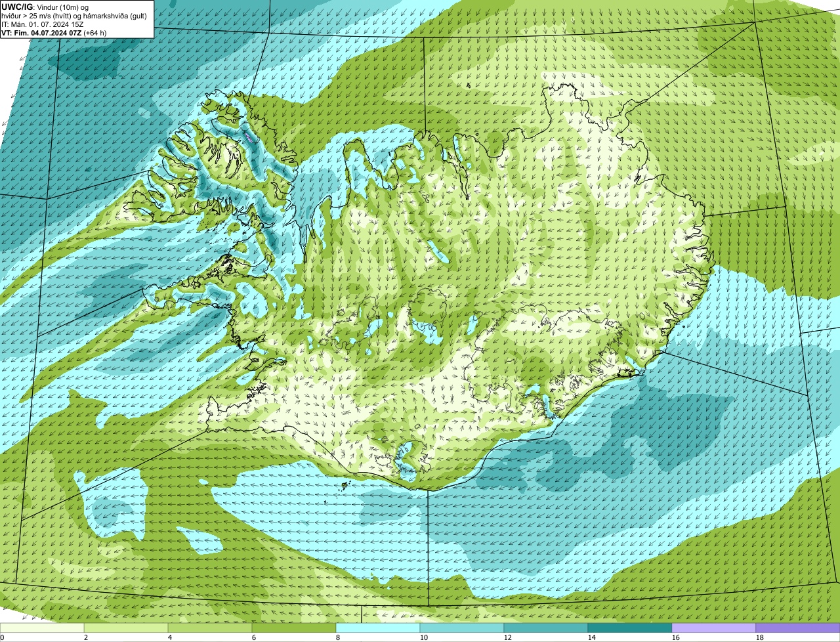Viewport: 840px width, 642px height.
Task: Click the 10–12 m/s aqua legend swatch
Action: click(463, 628)
